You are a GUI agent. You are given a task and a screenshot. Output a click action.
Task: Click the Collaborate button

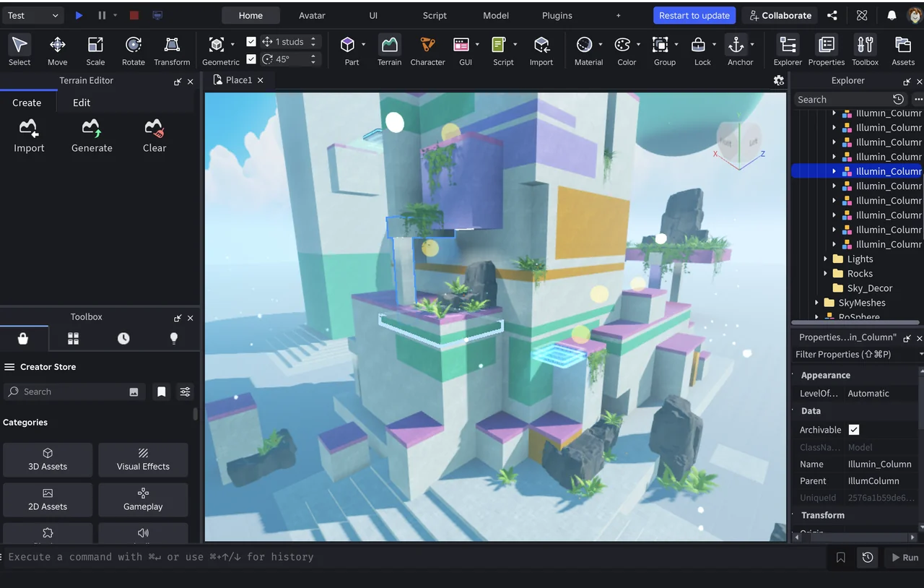(780, 15)
